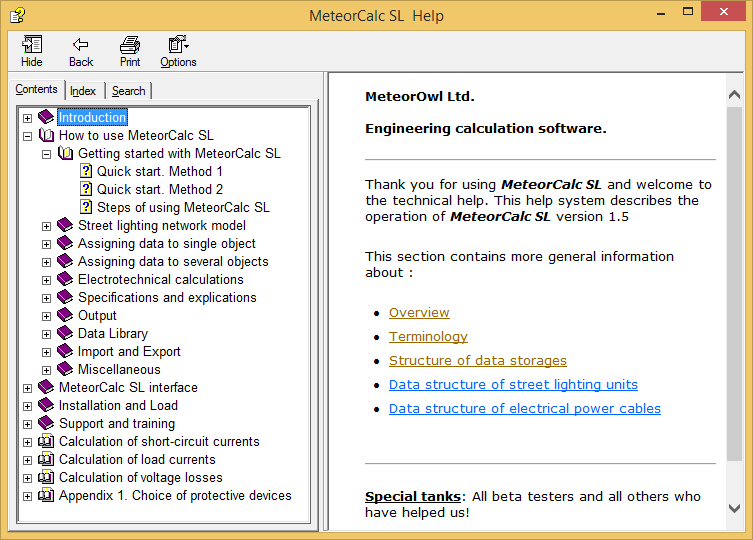Select Quick start. Method 1 topic text

pyautogui.click(x=160, y=171)
